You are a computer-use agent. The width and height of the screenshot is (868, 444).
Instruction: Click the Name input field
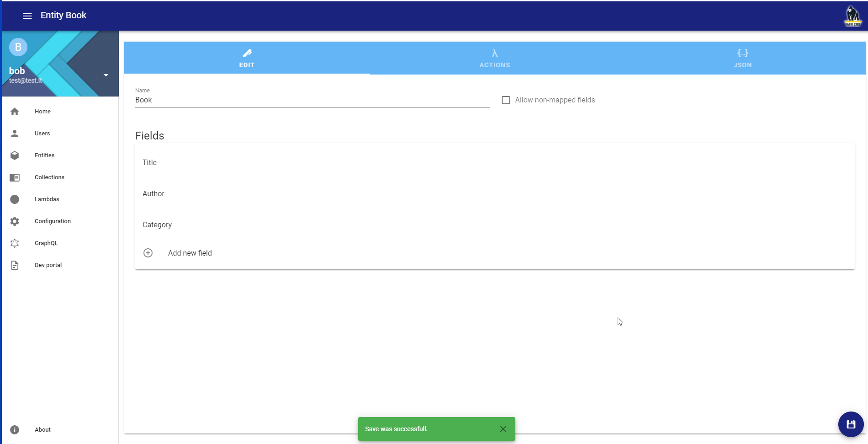pos(312,100)
